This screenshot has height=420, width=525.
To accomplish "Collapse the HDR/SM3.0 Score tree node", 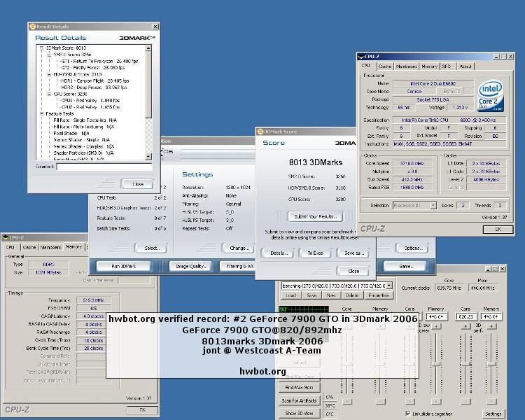I will pyautogui.click(x=49, y=74).
